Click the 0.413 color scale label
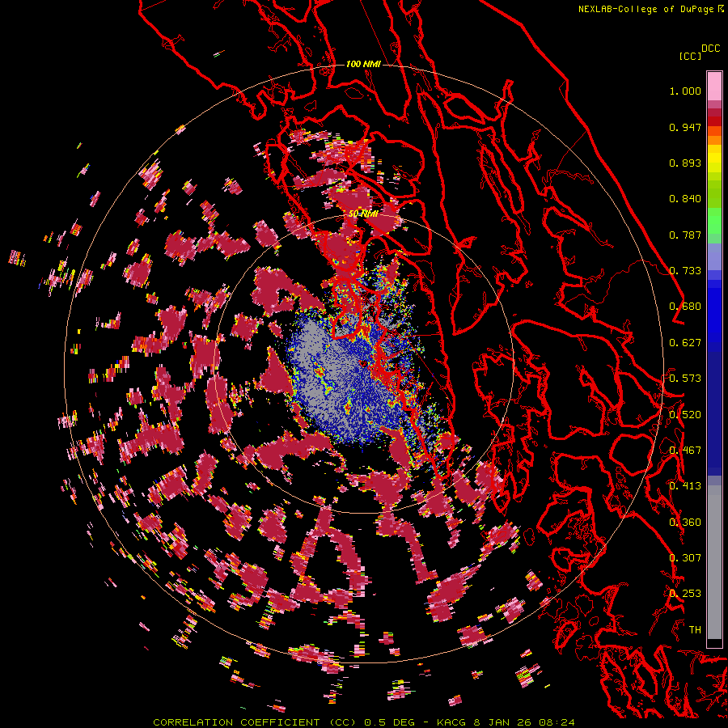The height and width of the screenshot is (728, 728). [x=685, y=486]
